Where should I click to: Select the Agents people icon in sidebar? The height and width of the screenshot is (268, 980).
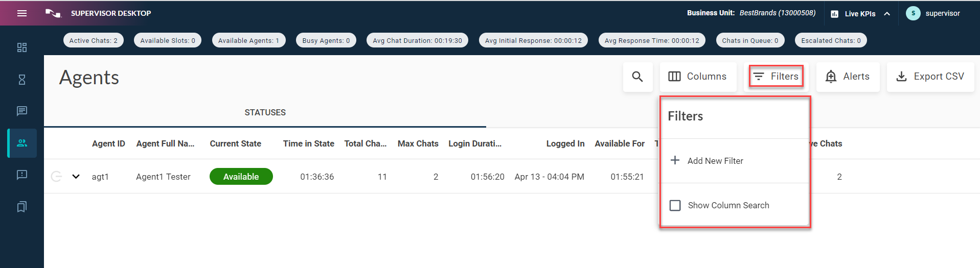pyautogui.click(x=22, y=143)
